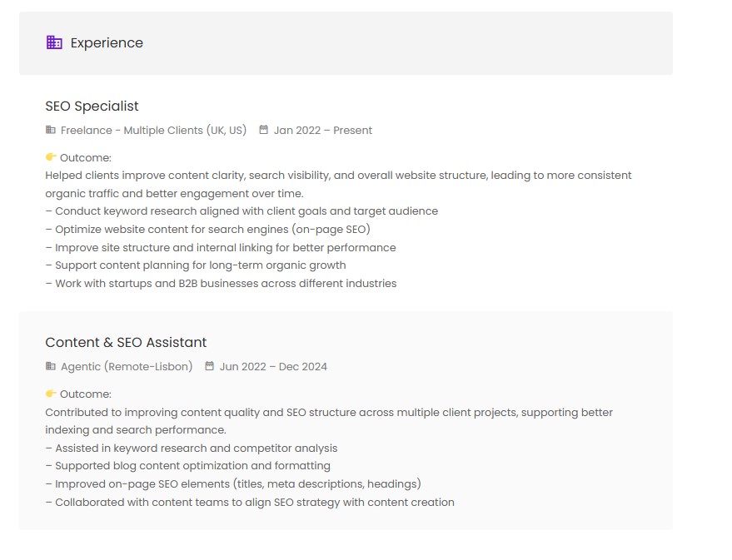Click the keyword research aligned with client goals line
Screen dimensions: 732x560
[242, 211]
